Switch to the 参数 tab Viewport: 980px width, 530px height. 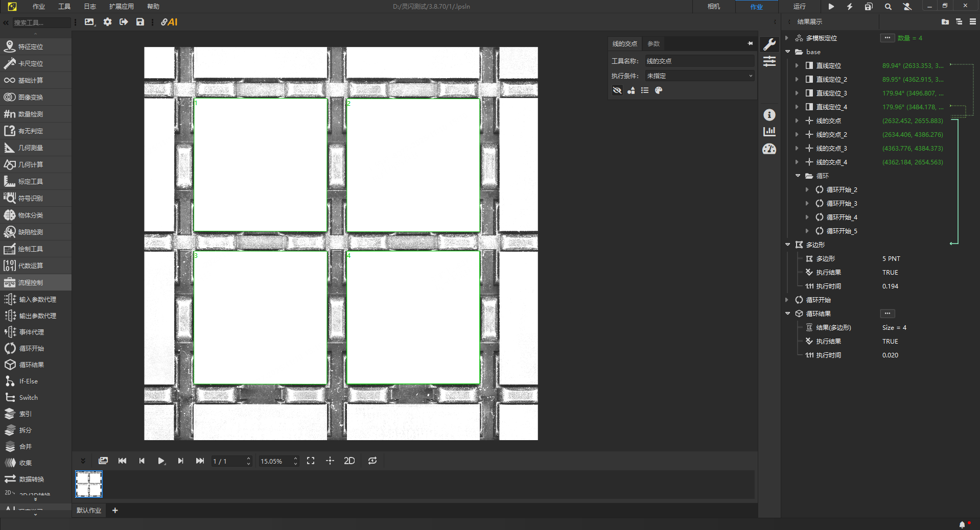click(x=654, y=44)
